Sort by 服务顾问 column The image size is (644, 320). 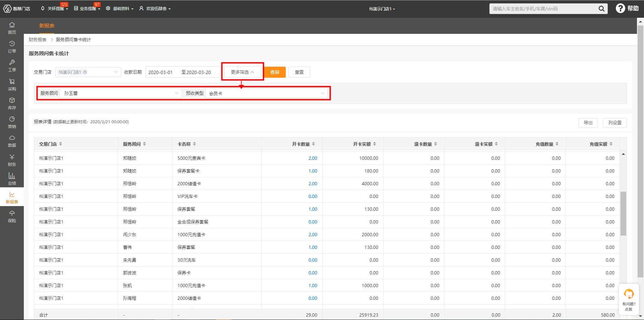click(145, 144)
